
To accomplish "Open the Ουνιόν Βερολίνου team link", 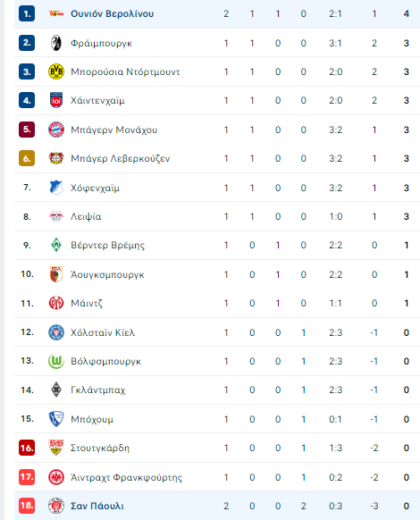I will [112, 13].
